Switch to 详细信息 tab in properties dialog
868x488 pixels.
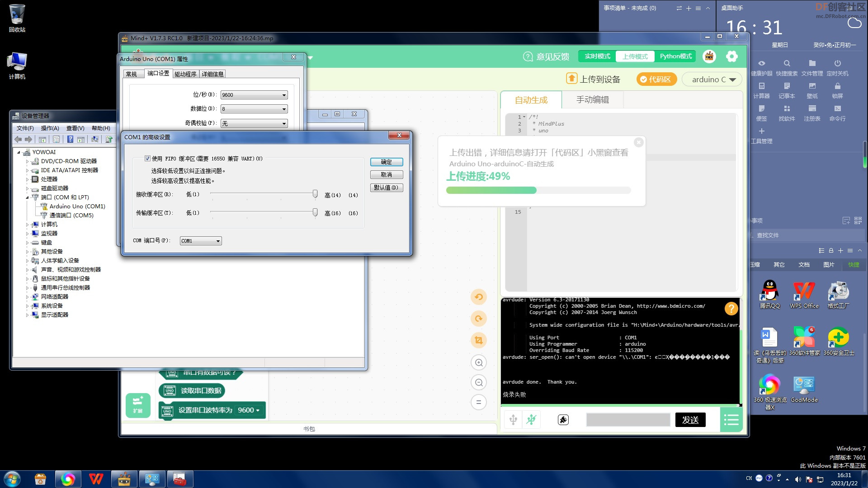[x=212, y=74]
